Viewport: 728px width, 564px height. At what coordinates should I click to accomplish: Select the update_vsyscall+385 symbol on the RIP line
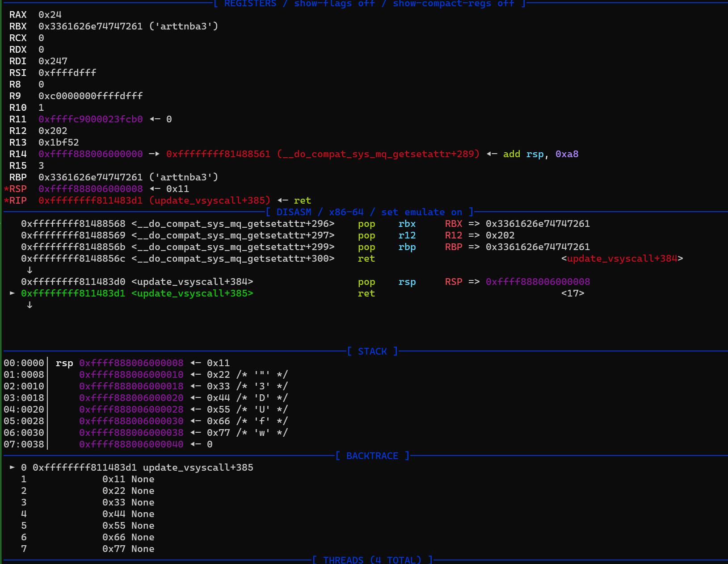point(210,201)
